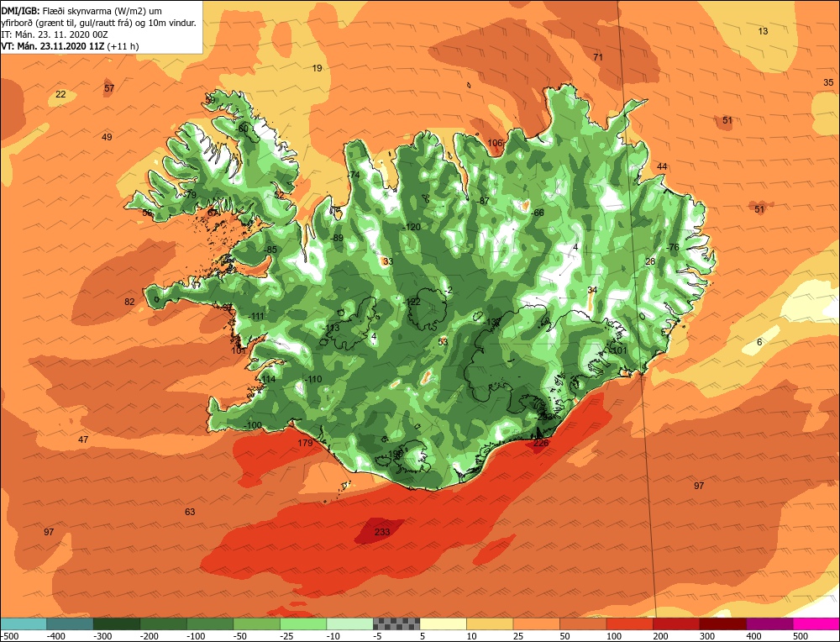Click the value 34 in eastern Iceland
Viewport: 840px width, 642px height.
pos(592,290)
